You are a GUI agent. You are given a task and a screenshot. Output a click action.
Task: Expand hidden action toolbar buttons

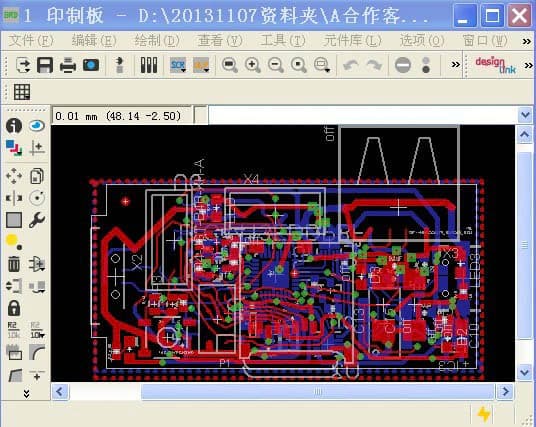[455, 64]
